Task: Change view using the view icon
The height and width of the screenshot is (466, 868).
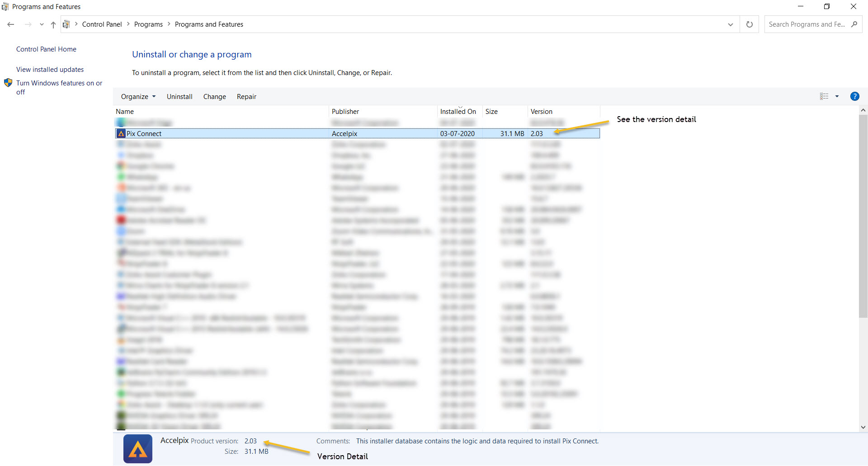Action: [x=824, y=96]
